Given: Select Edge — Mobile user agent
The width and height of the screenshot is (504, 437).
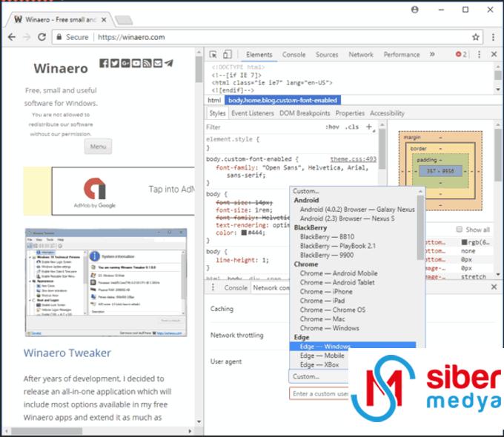Looking at the screenshot, I should [x=322, y=356].
